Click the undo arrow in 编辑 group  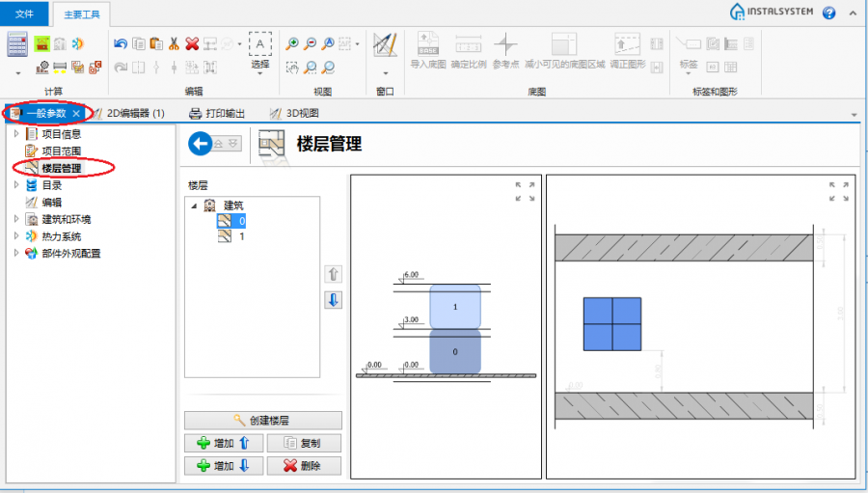(x=121, y=43)
